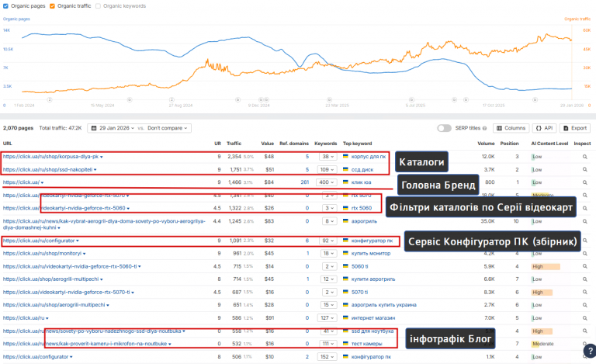
Task: Expand keywords dropdown showing 152
Action: click(327, 357)
